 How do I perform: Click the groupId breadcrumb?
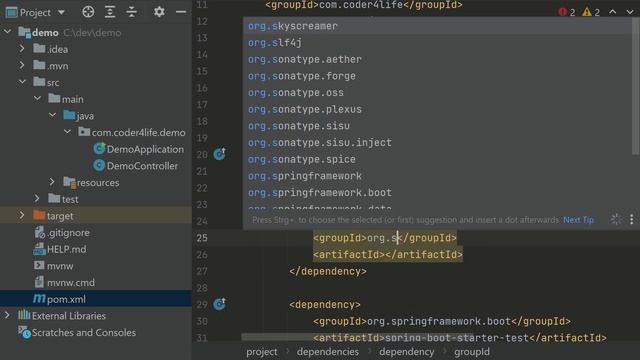tap(472, 351)
